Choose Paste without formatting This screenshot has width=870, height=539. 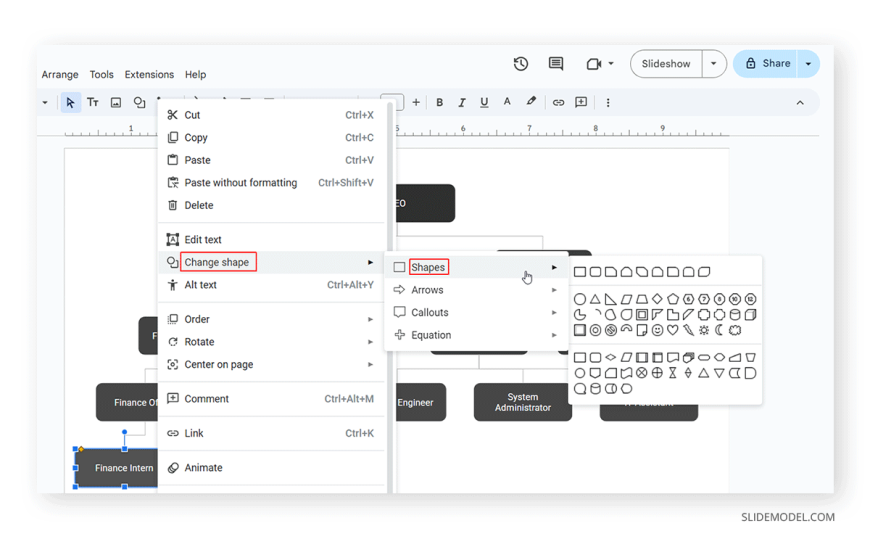click(271, 183)
